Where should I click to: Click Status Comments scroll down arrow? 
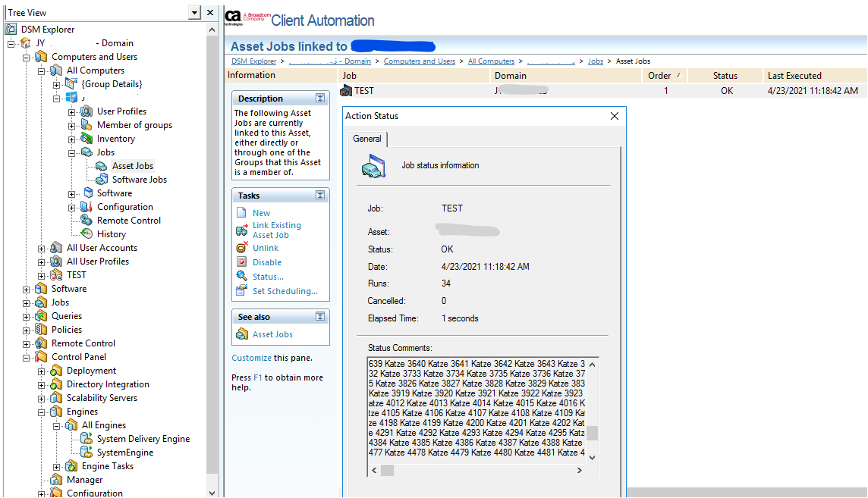pyautogui.click(x=593, y=457)
